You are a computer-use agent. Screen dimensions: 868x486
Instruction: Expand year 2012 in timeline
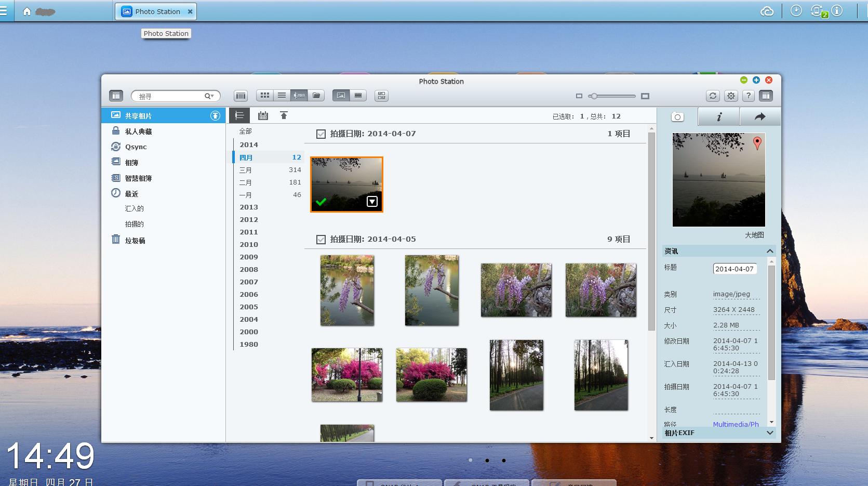click(249, 219)
